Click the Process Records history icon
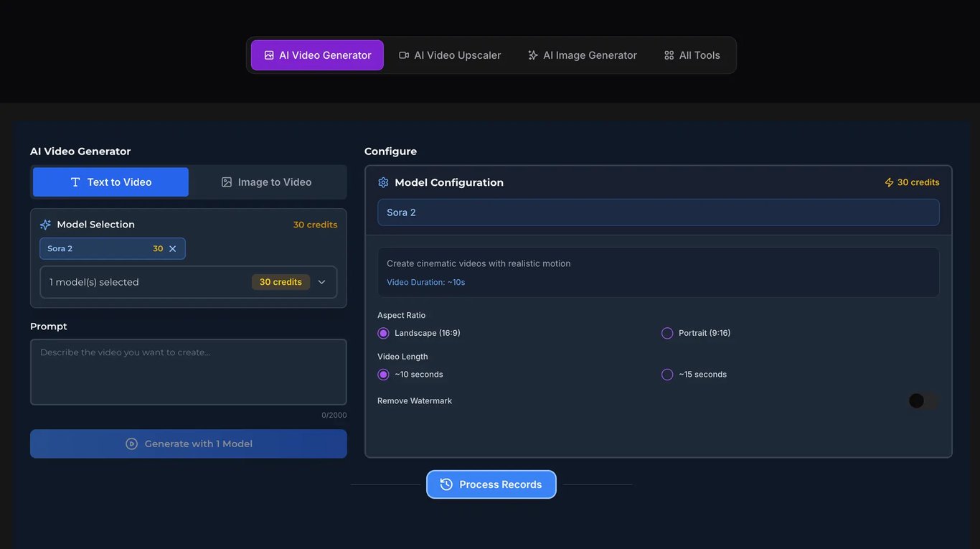980x549 pixels. 446,484
